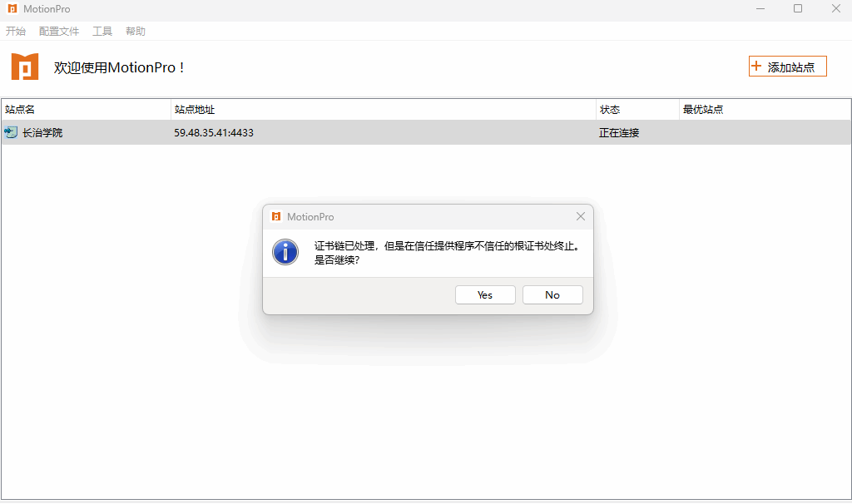Minimize the MotionPro main window
852x504 pixels.
(760, 9)
